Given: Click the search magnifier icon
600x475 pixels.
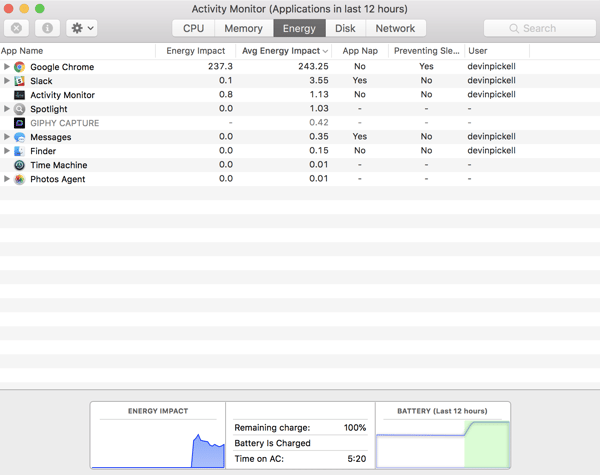Looking at the screenshot, I should tap(514, 28).
